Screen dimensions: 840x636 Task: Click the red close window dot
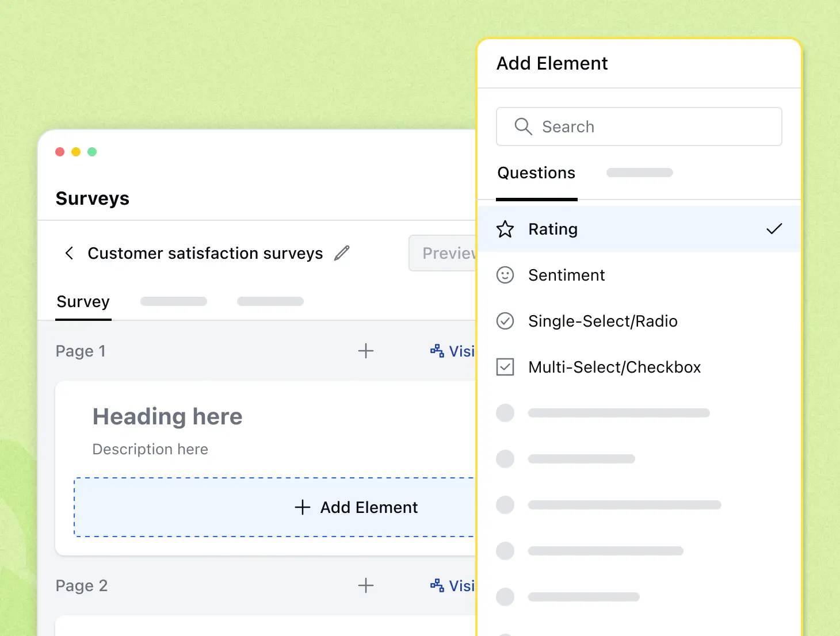click(60, 152)
